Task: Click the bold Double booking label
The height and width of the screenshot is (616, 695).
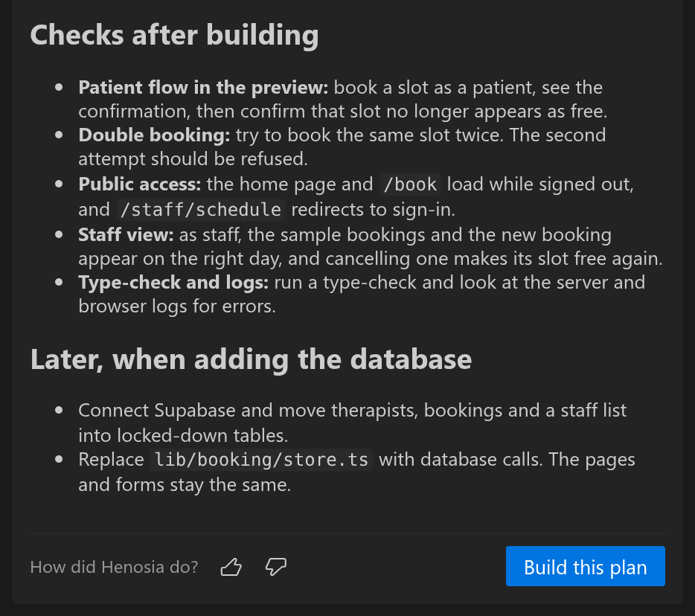Action: tap(154, 135)
